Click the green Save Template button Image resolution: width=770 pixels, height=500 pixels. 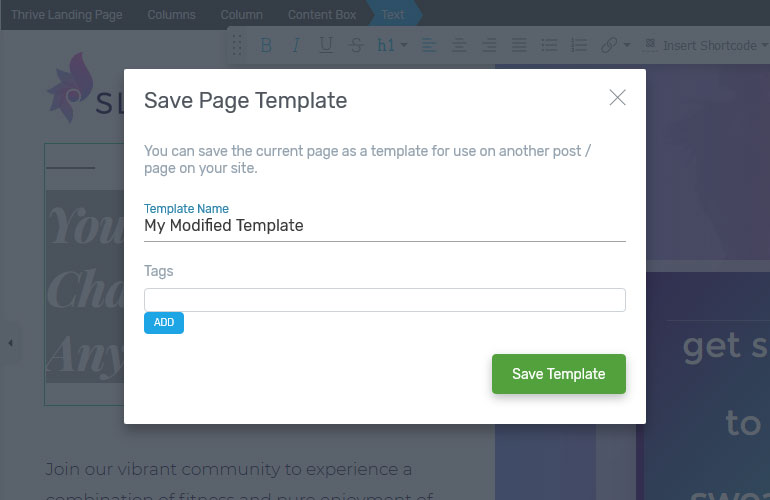pos(559,374)
